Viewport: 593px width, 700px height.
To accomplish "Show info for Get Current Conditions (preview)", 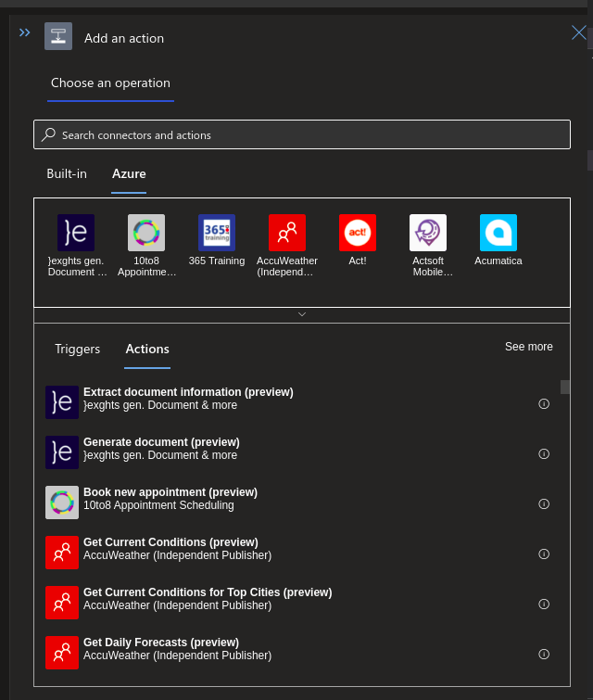I will click(x=544, y=554).
